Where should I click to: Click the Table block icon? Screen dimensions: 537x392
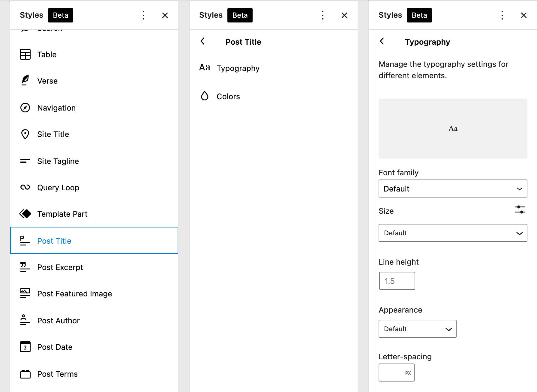25,55
